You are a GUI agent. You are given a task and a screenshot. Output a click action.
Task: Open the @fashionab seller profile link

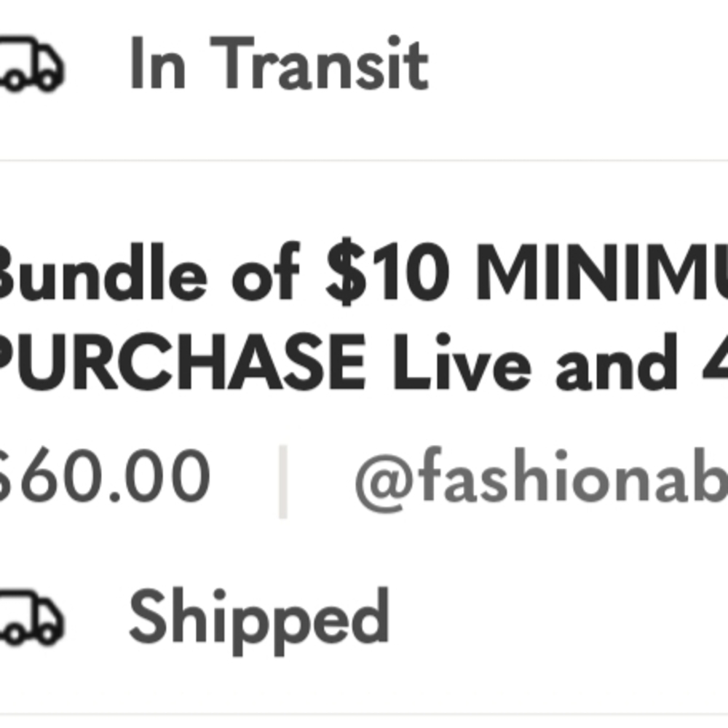[540, 480]
